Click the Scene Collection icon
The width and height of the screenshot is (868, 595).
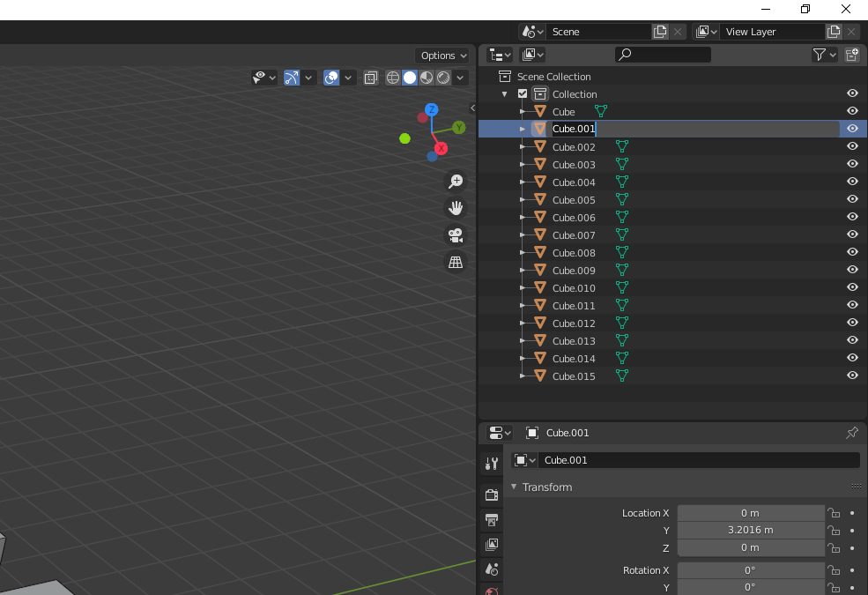coord(505,76)
